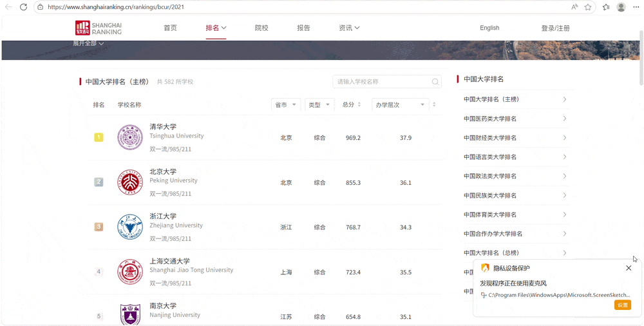The image size is (644, 326).
Task: Click Tsinghua University emblem
Action: tap(130, 137)
